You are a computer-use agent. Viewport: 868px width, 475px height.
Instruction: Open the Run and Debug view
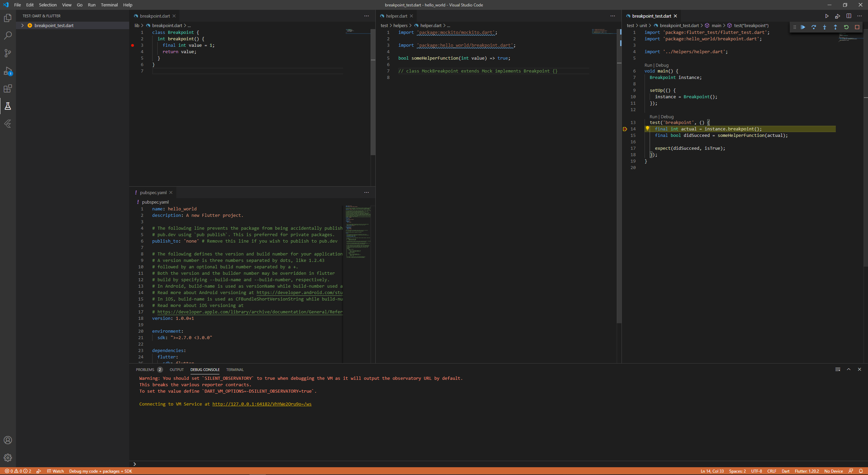[8, 71]
